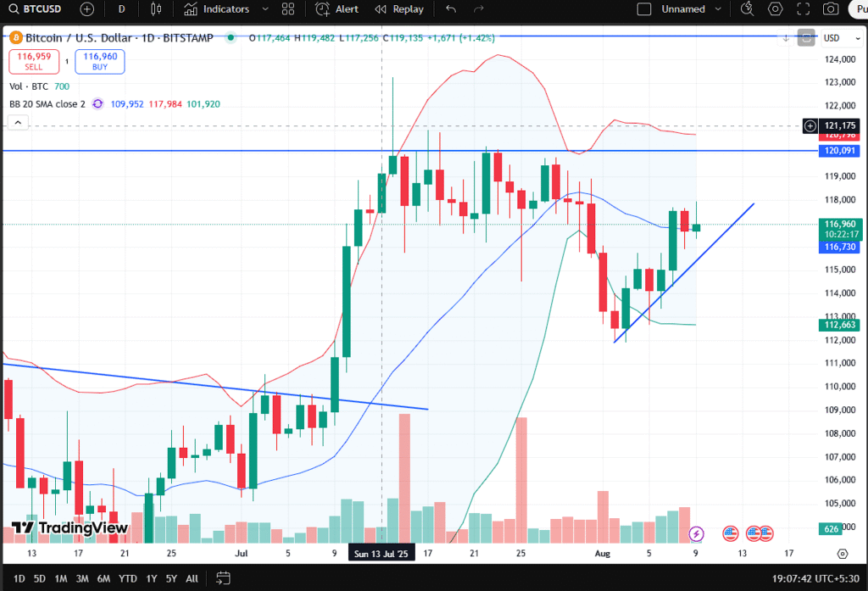The width and height of the screenshot is (868, 591).
Task: Open the Unnamed layout name
Action: [683, 8]
